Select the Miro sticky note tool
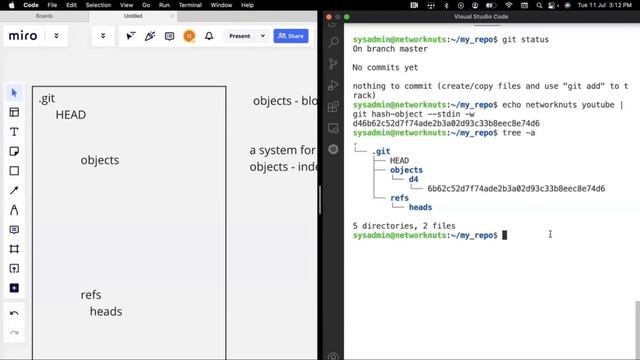The width and height of the screenshot is (640, 360). pos(14,151)
